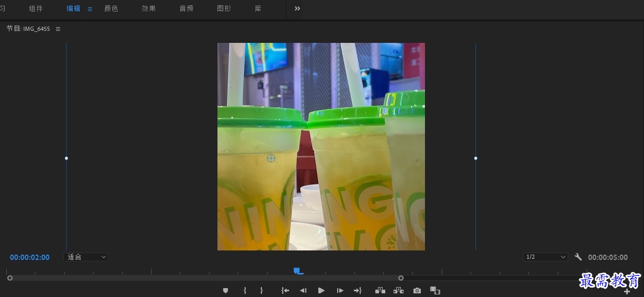Click the left transform handle dot
The height and width of the screenshot is (297, 644).
click(x=66, y=158)
